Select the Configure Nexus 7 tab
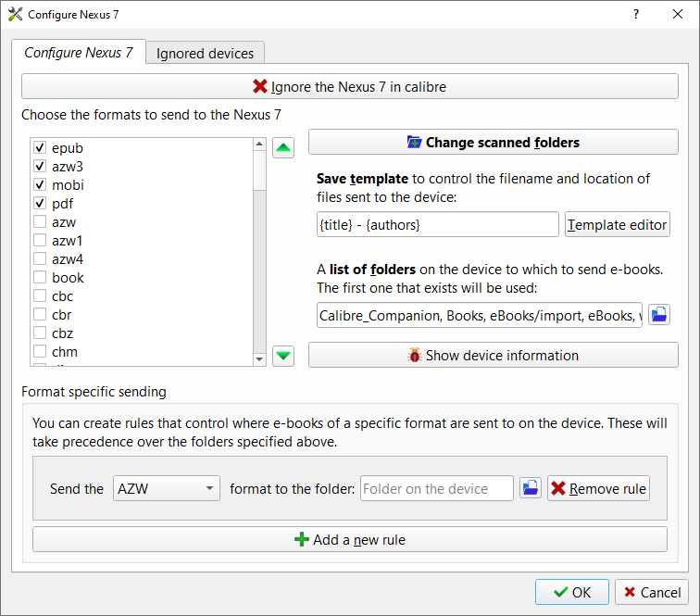The width and height of the screenshot is (700, 616). [79, 52]
